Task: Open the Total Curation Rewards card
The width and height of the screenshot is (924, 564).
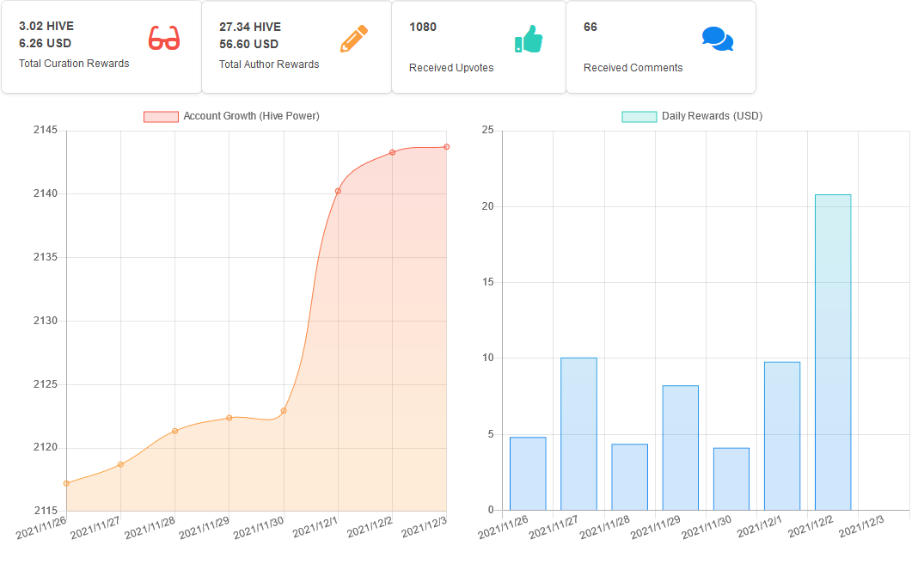Action: [101, 46]
